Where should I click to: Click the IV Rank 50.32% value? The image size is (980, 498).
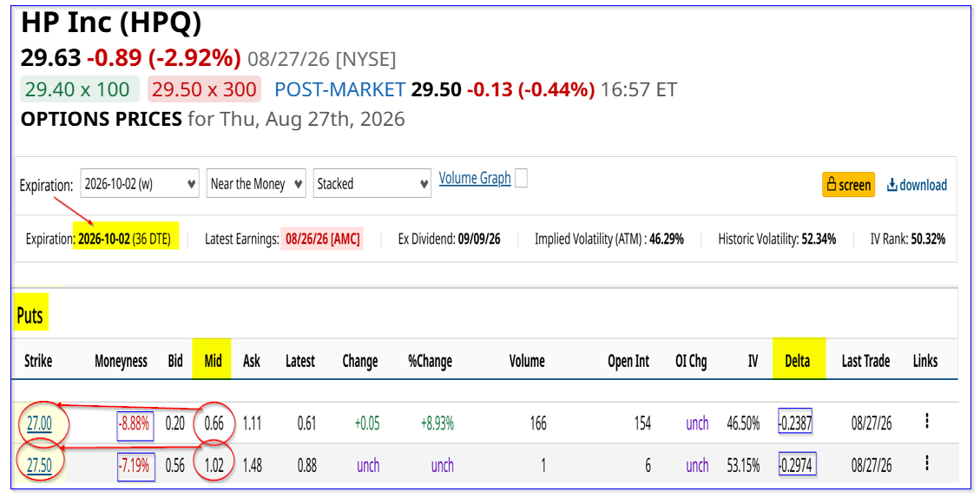(x=928, y=239)
